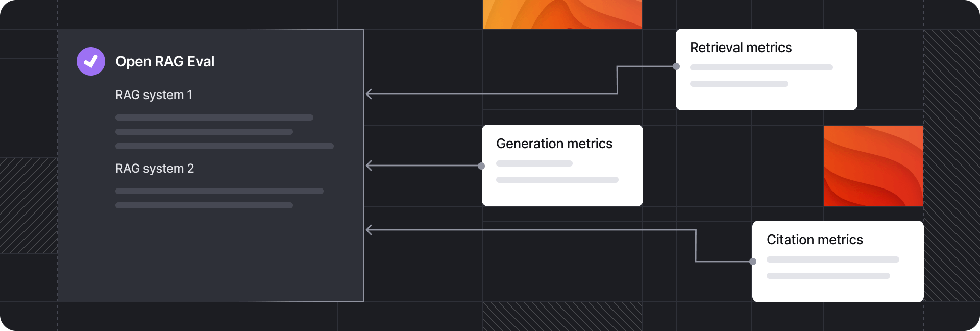This screenshot has width=980, height=331.
Task: Open the Citation metrics card heading
Action: [815, 240]
